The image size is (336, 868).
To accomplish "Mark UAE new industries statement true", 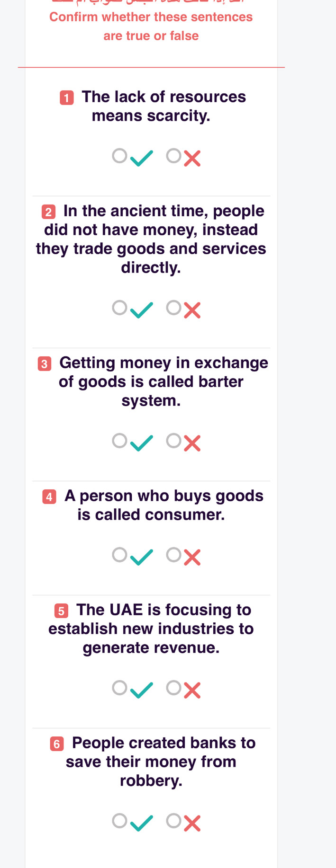I will pyautogui.click(x=119, y=688).
